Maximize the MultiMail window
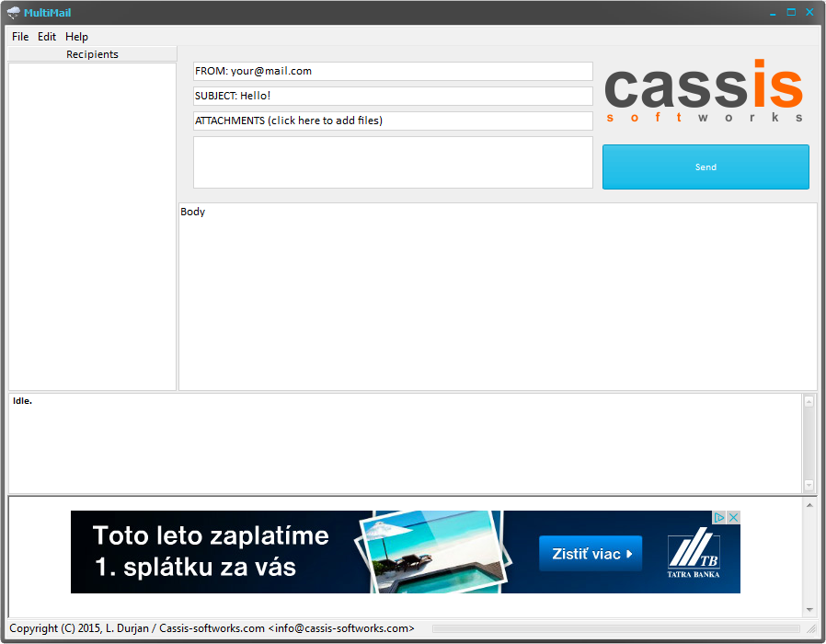The width and height of the screenshot is (826, 644). coord(791,12)
